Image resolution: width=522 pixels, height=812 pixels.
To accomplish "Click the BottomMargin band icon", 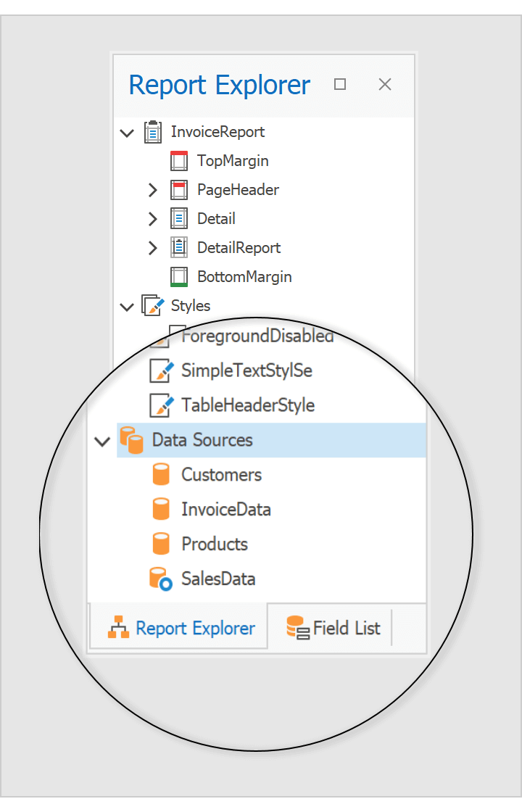I will (179, 276).
